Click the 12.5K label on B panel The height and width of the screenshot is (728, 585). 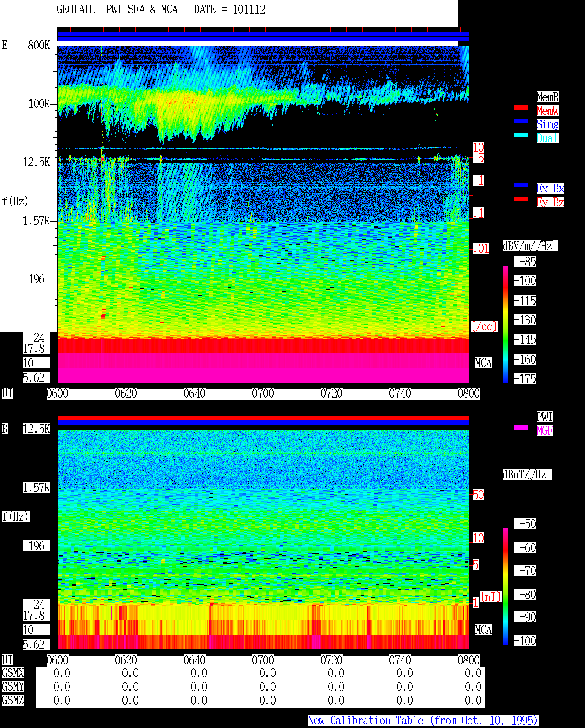37,429
